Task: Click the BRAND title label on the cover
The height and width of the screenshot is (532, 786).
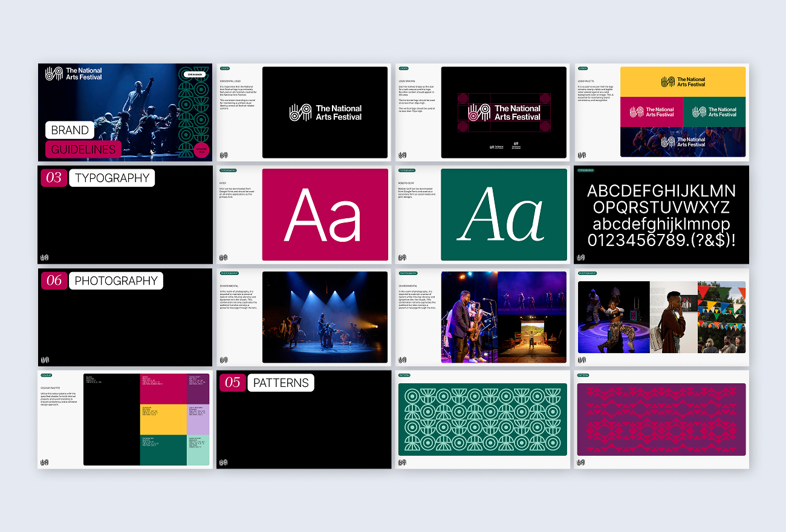Action: point(70,130)
